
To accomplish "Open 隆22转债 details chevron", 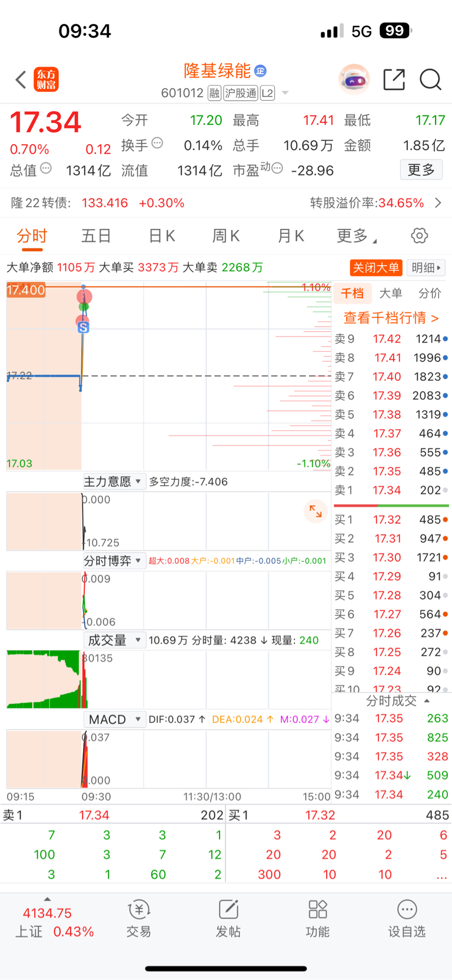I will [x=438, y=203].
